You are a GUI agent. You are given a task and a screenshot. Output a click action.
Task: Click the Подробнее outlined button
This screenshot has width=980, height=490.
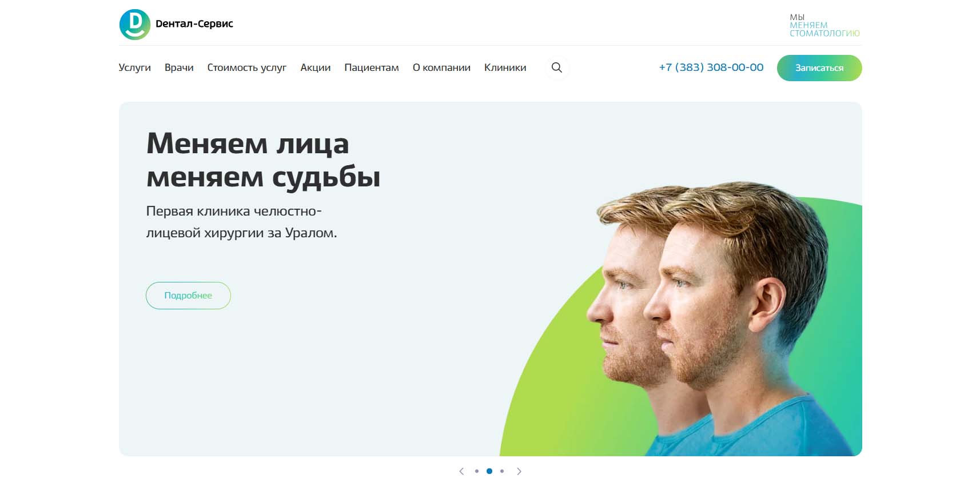click(x=188, y=296)
